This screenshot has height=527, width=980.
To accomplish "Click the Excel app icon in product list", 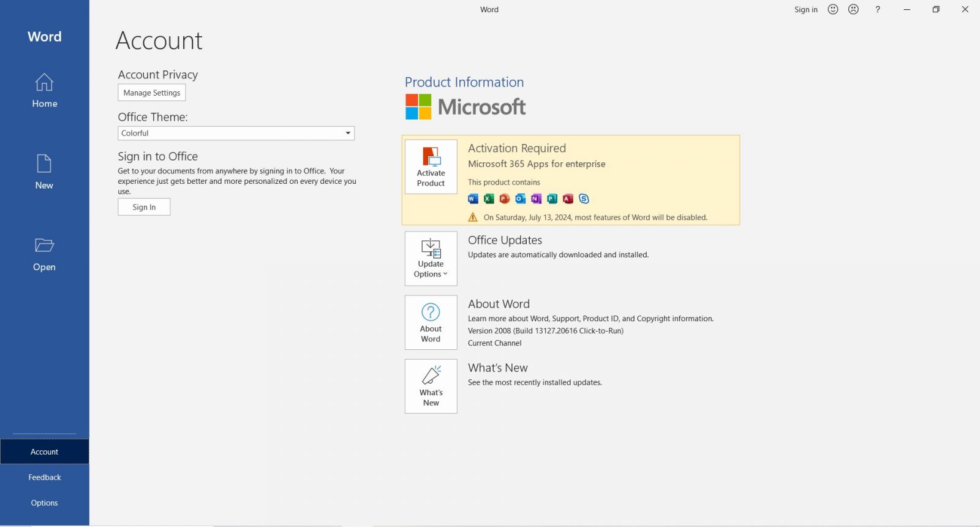I will [x=489, y=199].
